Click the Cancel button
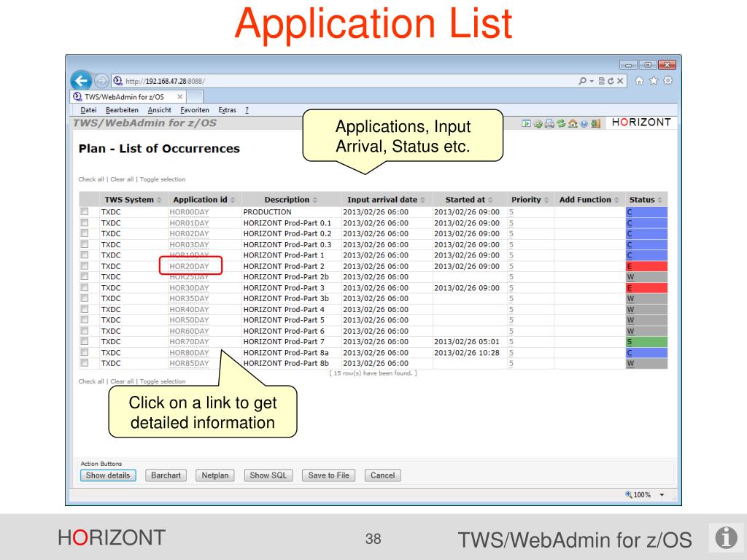This screenshot has width=747, height=560. [x=382, y=475]
